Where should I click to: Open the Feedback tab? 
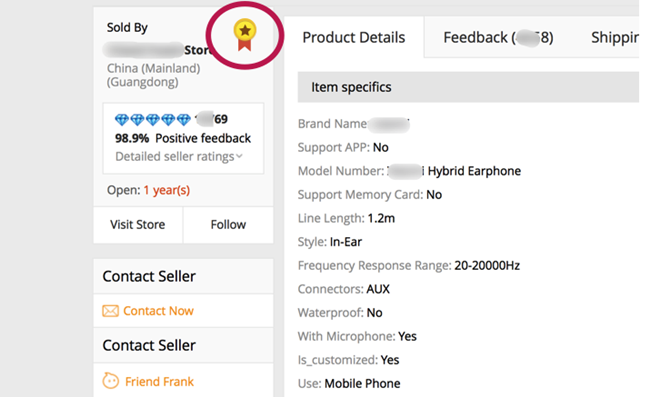(498, 37)
